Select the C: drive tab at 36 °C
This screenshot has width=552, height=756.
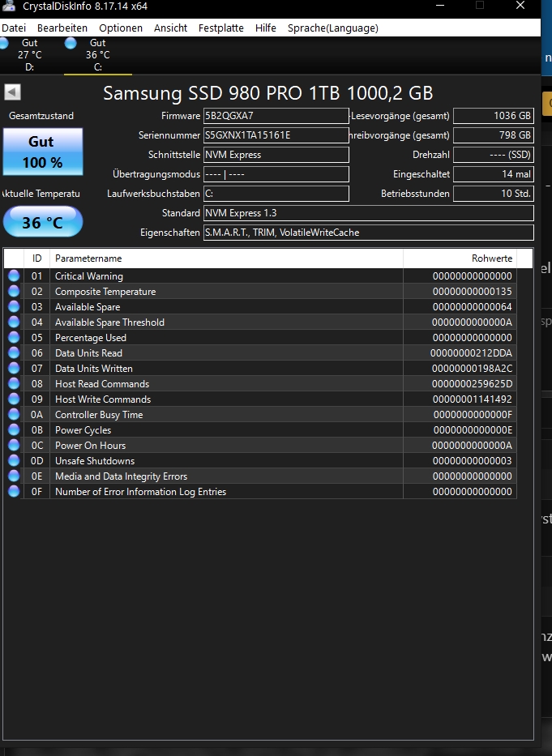pos(97,55)
